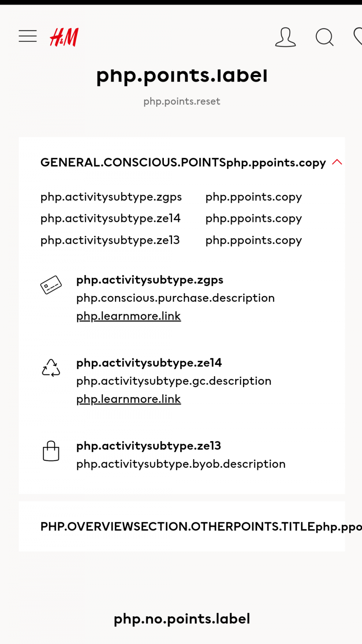Select php.activitysubtype.ze14 summary row
The height and width of the screenshot is (644, 362).
110,219
